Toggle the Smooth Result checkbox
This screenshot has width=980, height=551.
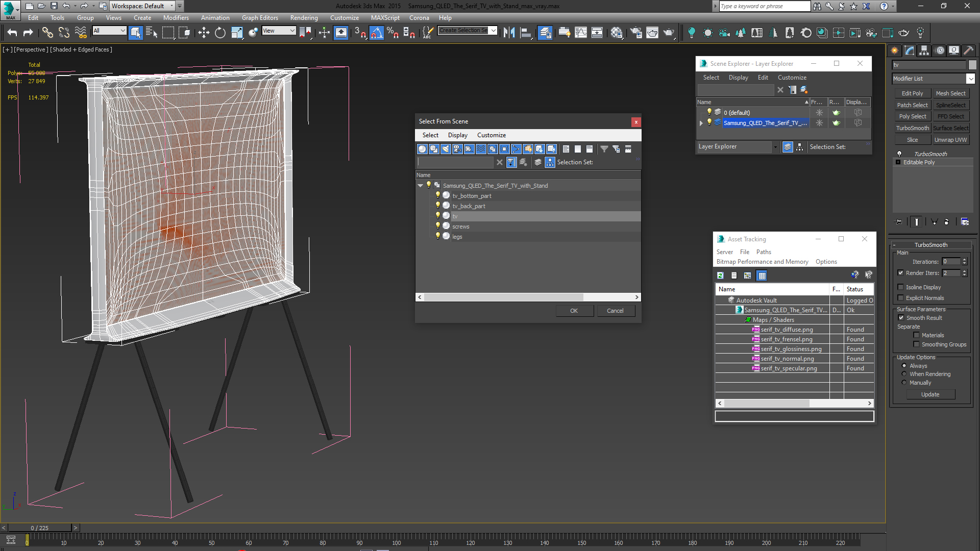point(901,318)
